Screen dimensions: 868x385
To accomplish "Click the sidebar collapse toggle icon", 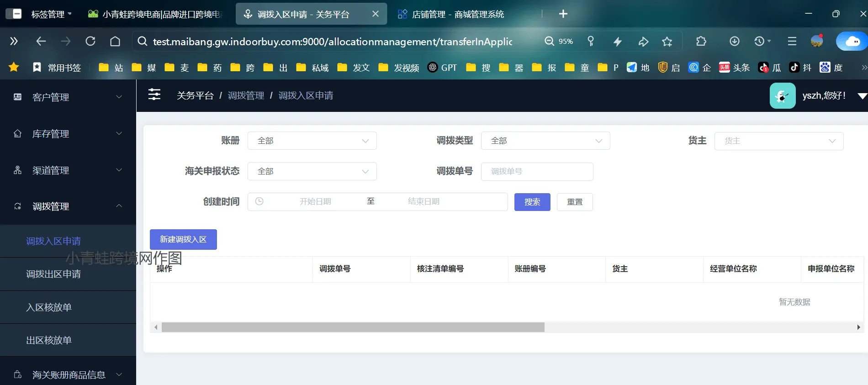I will (154, 95).
